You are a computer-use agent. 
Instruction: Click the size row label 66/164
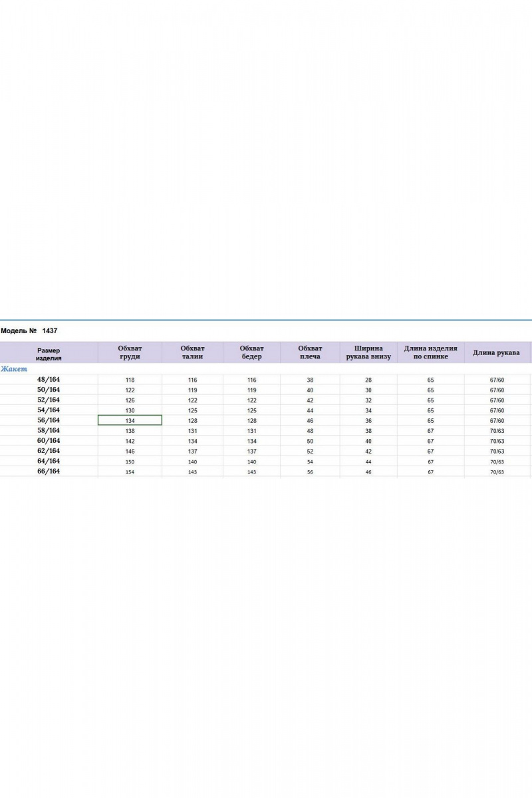(49, 471)
